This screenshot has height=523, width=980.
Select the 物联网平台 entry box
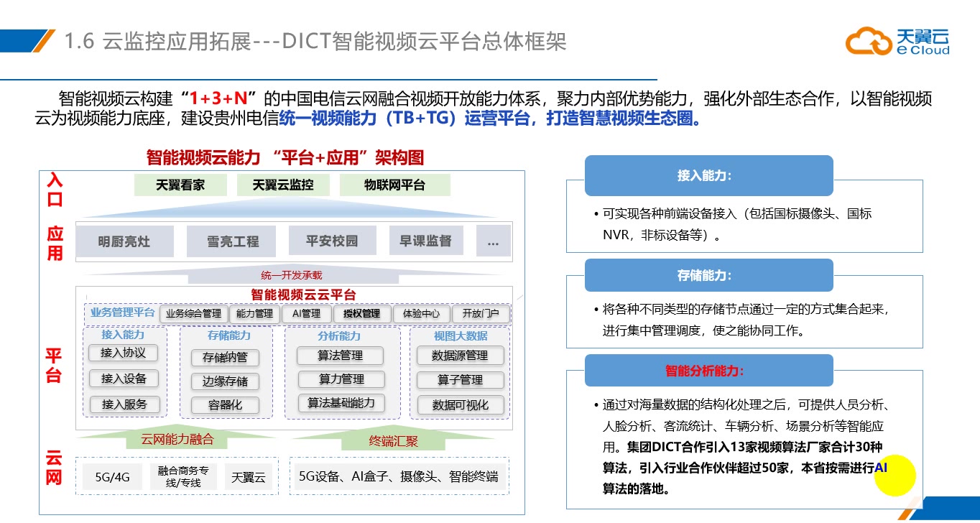point(394,185)
